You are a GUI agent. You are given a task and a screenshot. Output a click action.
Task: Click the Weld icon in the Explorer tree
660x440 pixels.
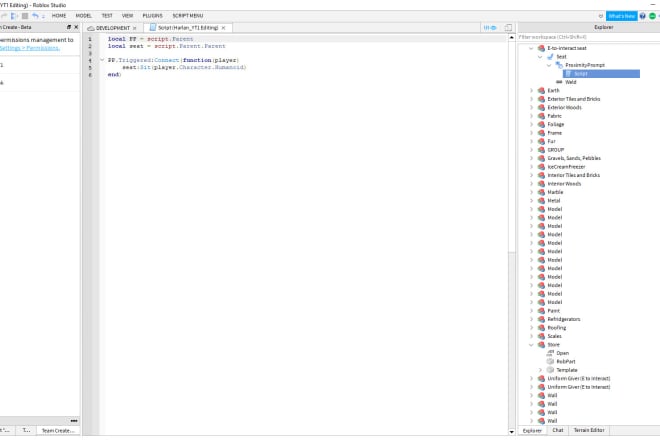559,82
